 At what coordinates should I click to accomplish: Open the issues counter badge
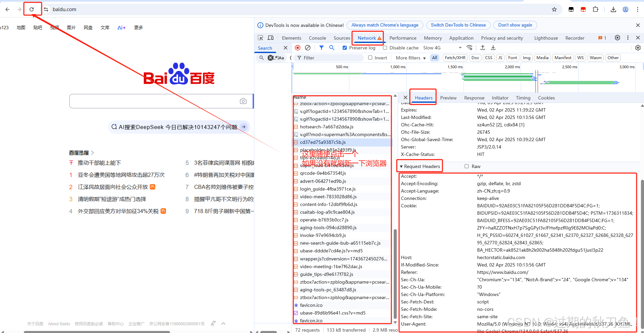click(x=602, y=38)
